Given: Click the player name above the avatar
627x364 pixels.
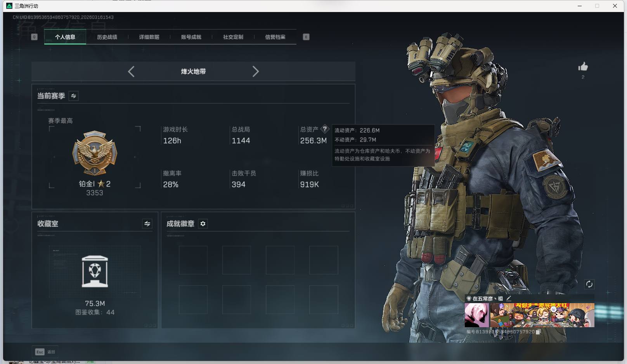Looking at the screenshot, I should (488, 298).
